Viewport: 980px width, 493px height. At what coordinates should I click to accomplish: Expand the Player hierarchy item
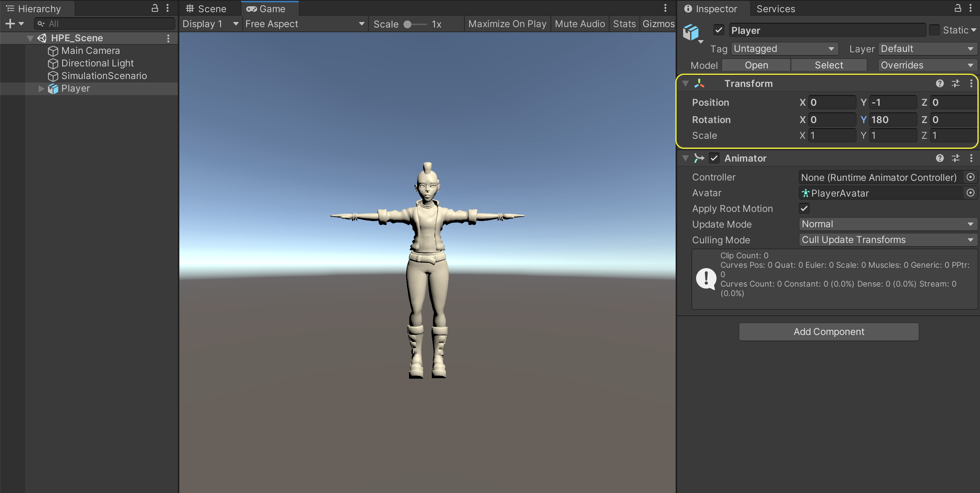click(x=41, y=89)
